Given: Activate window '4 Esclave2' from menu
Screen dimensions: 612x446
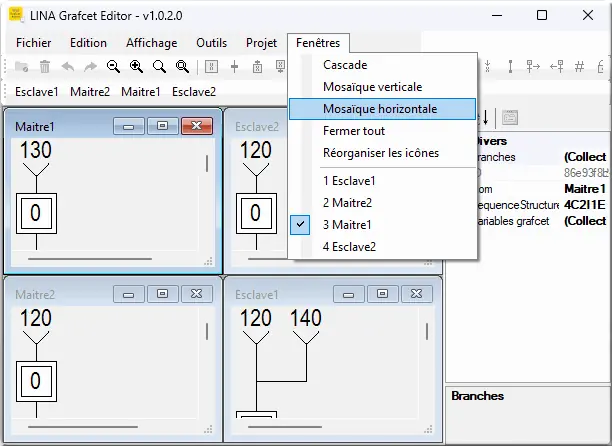Looking at the screenshot, I should [x=383, y=247].
